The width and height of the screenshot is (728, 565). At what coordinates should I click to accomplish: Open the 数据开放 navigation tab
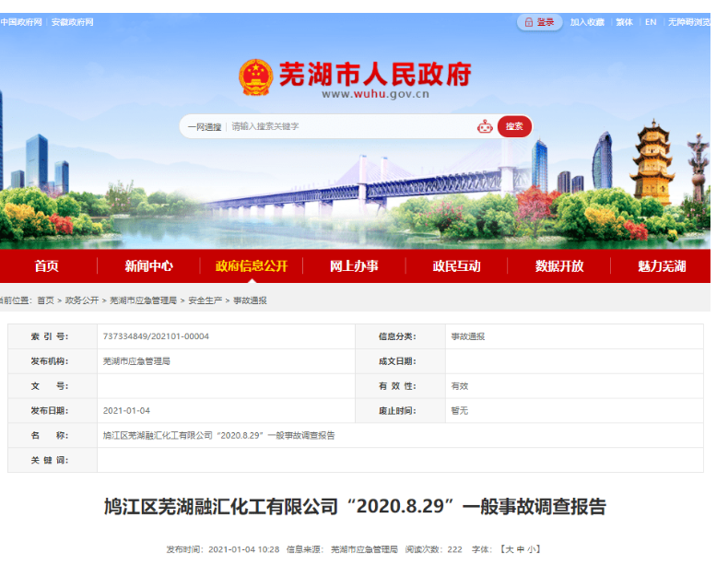pos(559,266)
